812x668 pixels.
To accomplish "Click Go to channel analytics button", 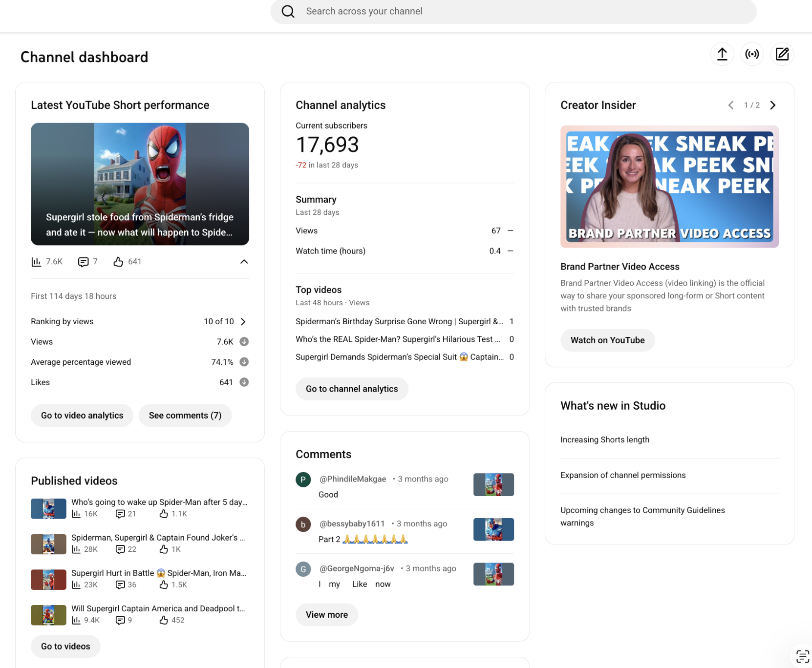I will tap(352, 389).
